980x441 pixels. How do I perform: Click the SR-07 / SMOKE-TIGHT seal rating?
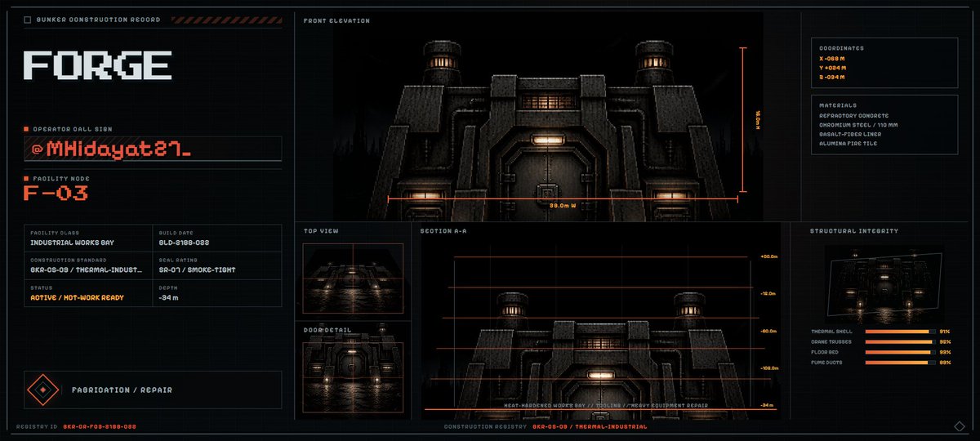(x=197, y=269)
